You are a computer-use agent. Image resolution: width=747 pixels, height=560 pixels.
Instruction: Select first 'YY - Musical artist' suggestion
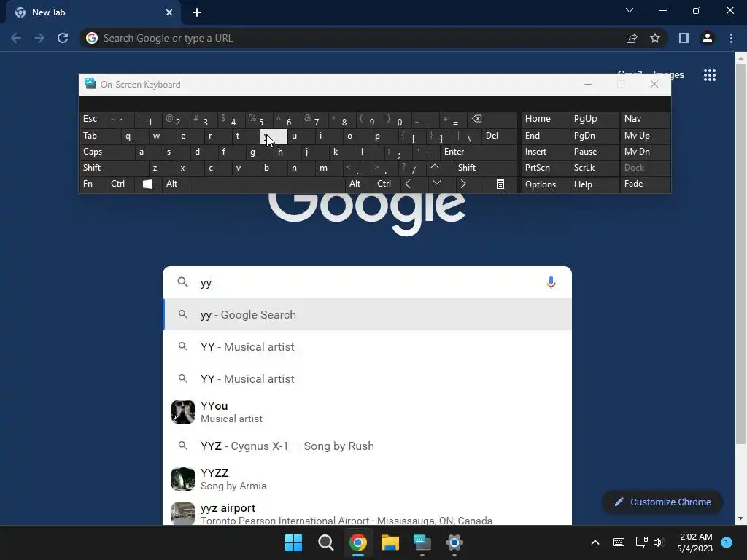click(368, 346)
